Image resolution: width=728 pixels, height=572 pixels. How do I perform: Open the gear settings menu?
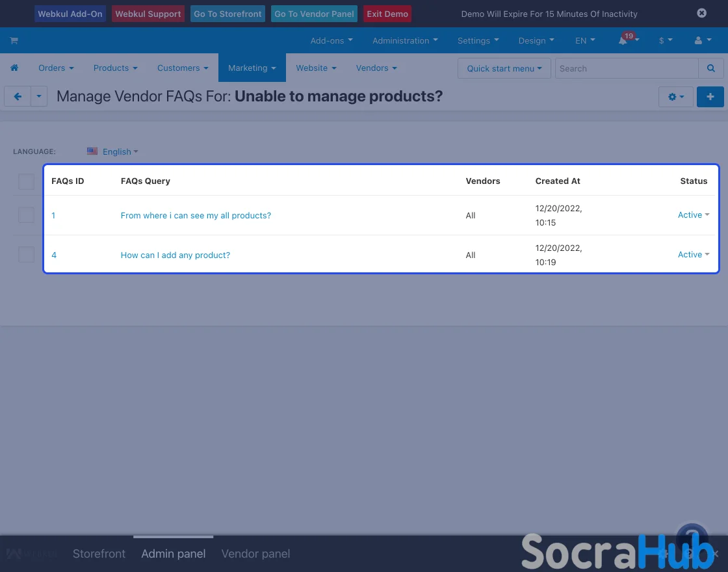[x=675, y=97]
